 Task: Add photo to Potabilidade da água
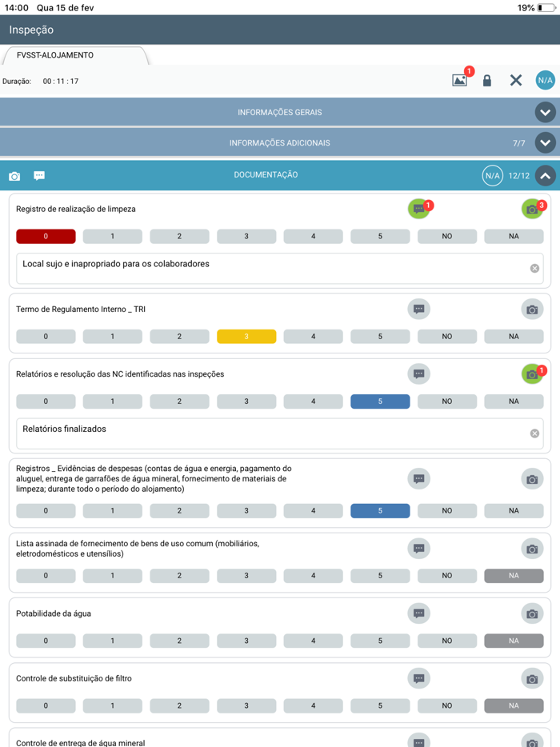532,613
